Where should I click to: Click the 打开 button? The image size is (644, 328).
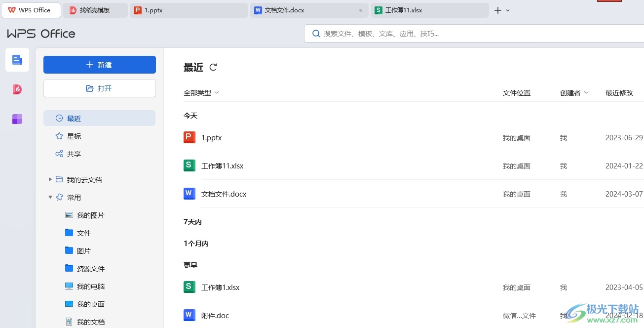tap(100, 88)
